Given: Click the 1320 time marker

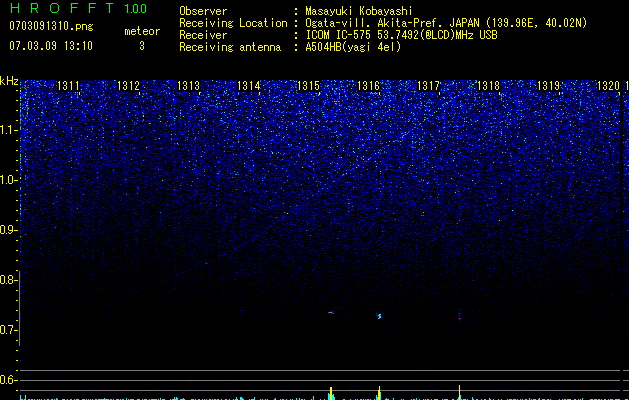Looking at the screenshot, I should 609,86.
